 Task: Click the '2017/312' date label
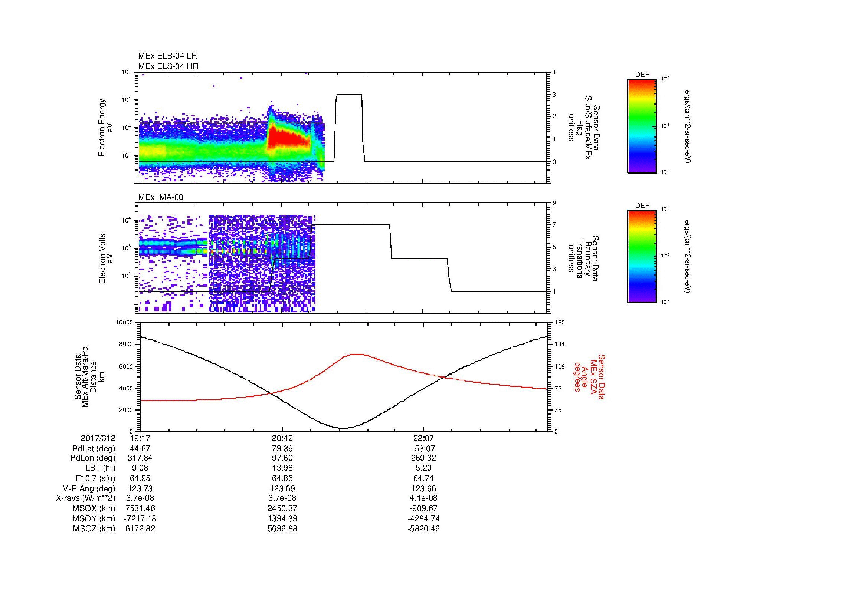[98, 438]
